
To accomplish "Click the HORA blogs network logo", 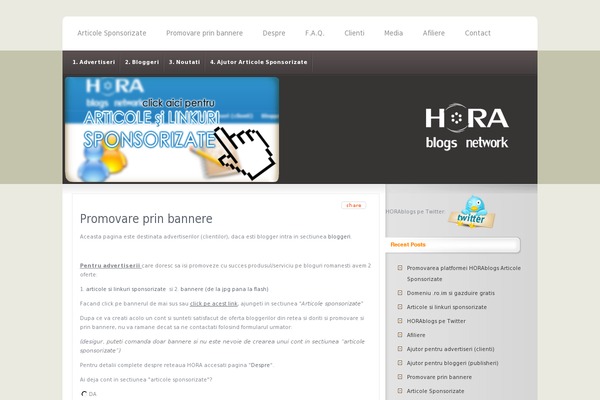I will [x=467, y=126].
